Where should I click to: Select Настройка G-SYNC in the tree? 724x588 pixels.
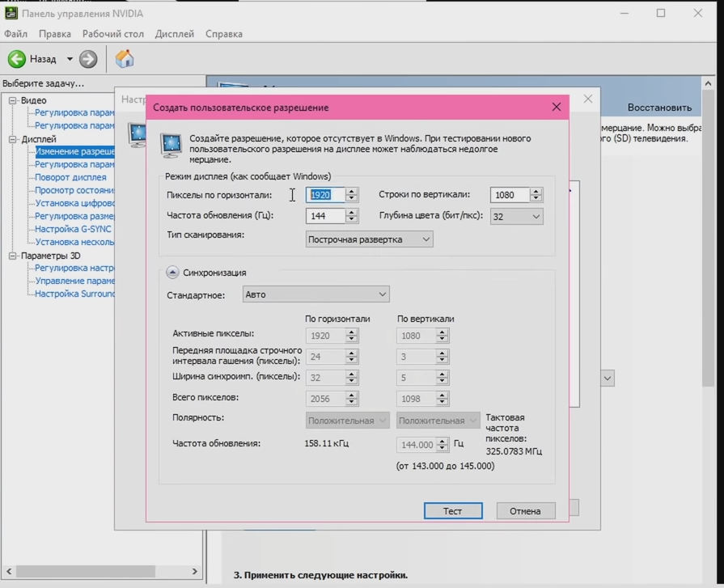pos(73,229)
